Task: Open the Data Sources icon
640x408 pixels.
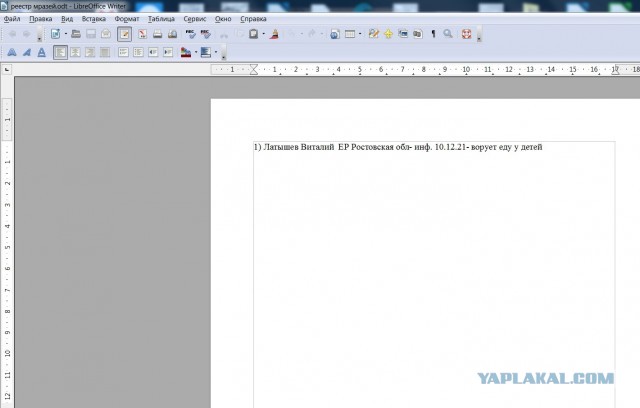Action: tap(418, 34)
